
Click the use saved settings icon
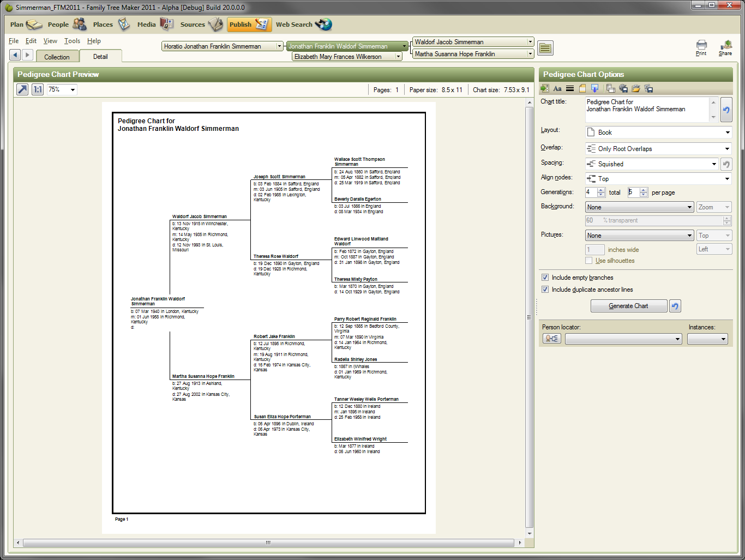tap(611, 88)
